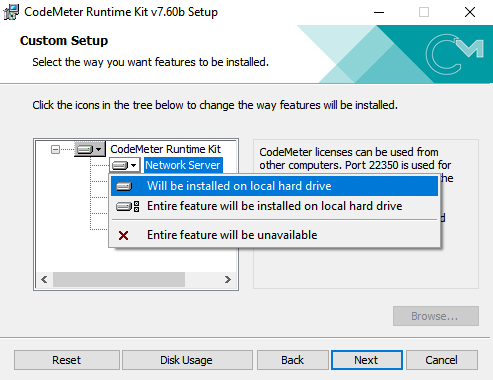Screen dimensions: 493x380
Task: Open Disk Usage information
Action: [187, 360]
